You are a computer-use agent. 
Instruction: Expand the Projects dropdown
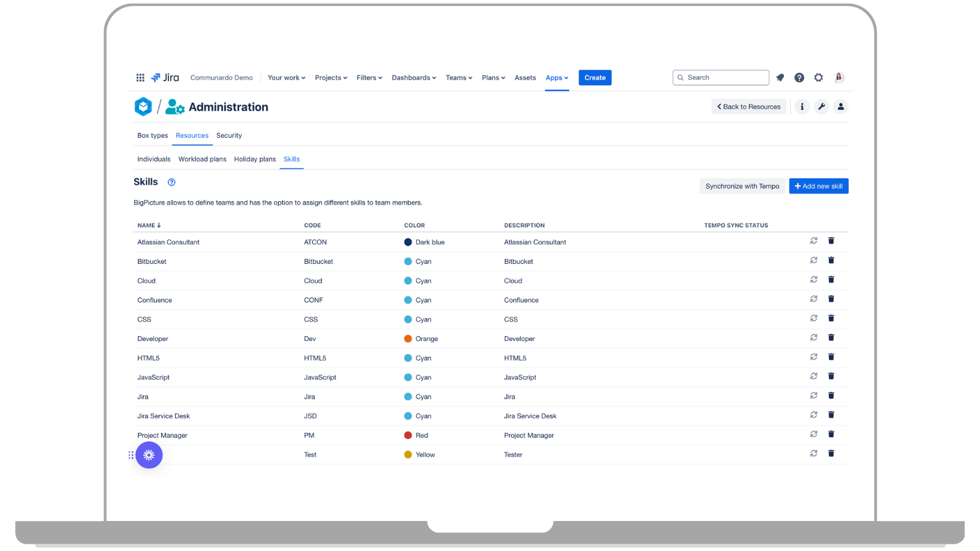click(331, 78)
